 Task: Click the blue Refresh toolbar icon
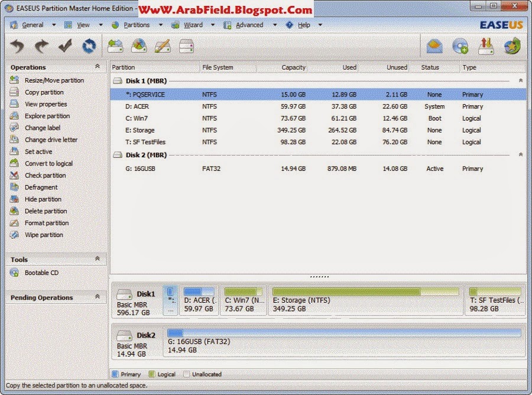point(89,46)
